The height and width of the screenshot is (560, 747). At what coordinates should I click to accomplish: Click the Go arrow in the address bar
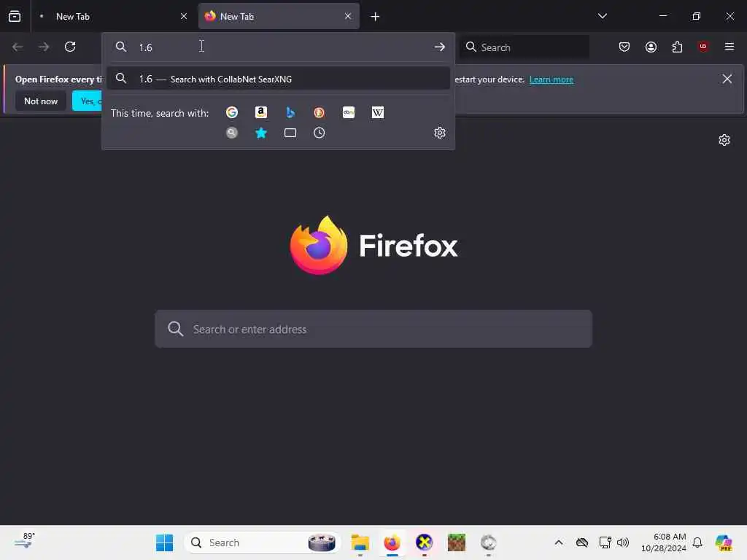(440, 47)
